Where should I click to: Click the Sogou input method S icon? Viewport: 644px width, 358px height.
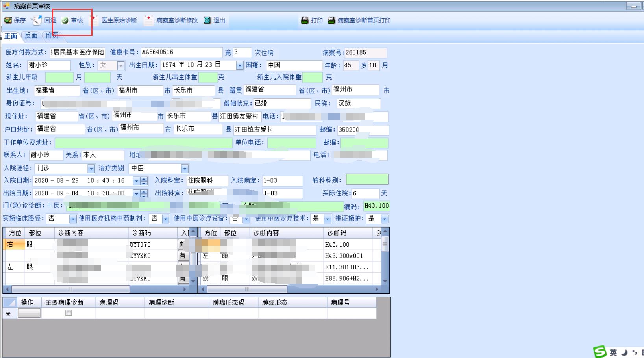coord(600,352)
